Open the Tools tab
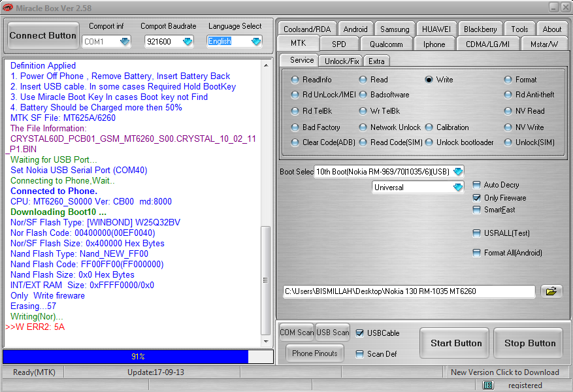Screen dimensions: 573x392 519,29
